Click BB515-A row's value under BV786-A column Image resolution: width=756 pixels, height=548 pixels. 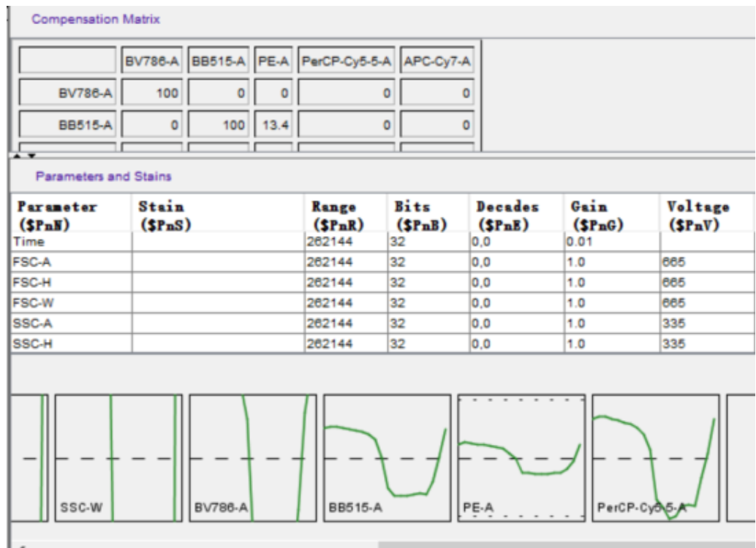pos(152,125)
